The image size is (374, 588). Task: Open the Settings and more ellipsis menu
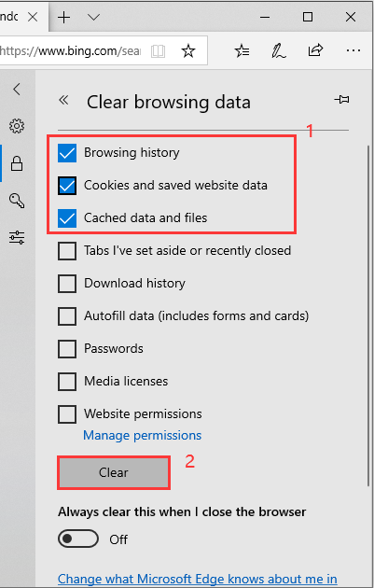353,50
